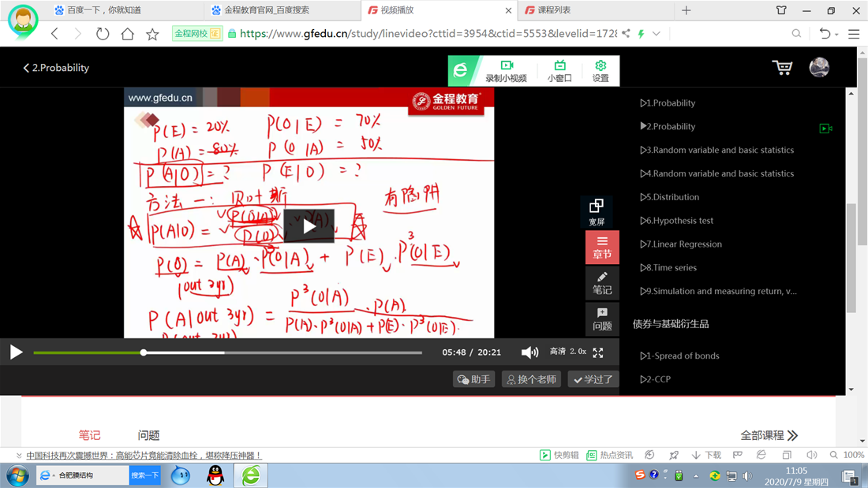868x488 pixels.
Task: Change the 2.0x playback speed
Action: coord(578,352)
